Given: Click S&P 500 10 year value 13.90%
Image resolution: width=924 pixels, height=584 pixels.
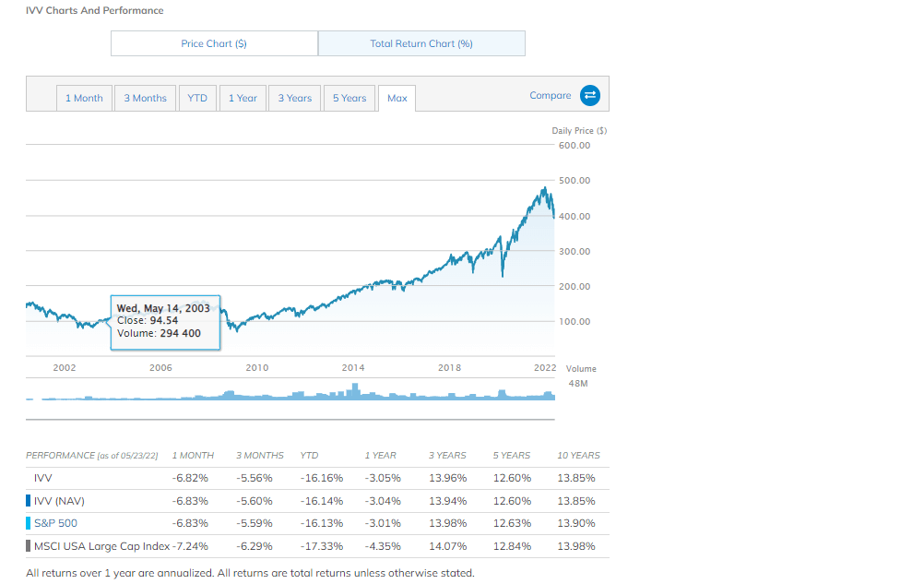Looking at the screenshot, I should (x=576, y=523).
